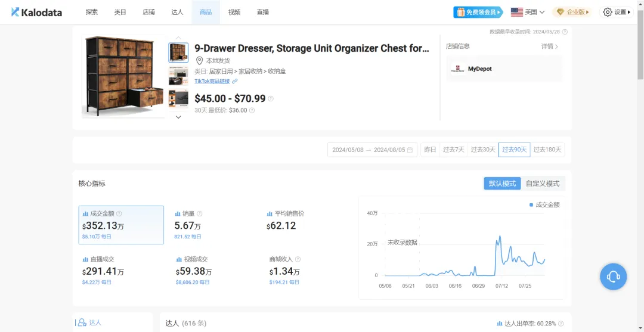
Task: Select the 销量 metric value 5.67万
Action: [188, 226]
